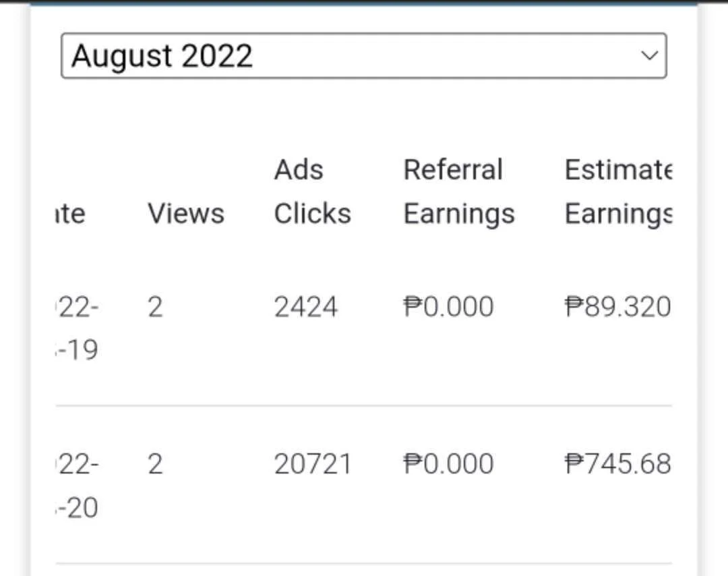Click referral earnings ₱0.000 in the -19 row
This screenshot has height=576, width=728.
[x=448, y=307]
